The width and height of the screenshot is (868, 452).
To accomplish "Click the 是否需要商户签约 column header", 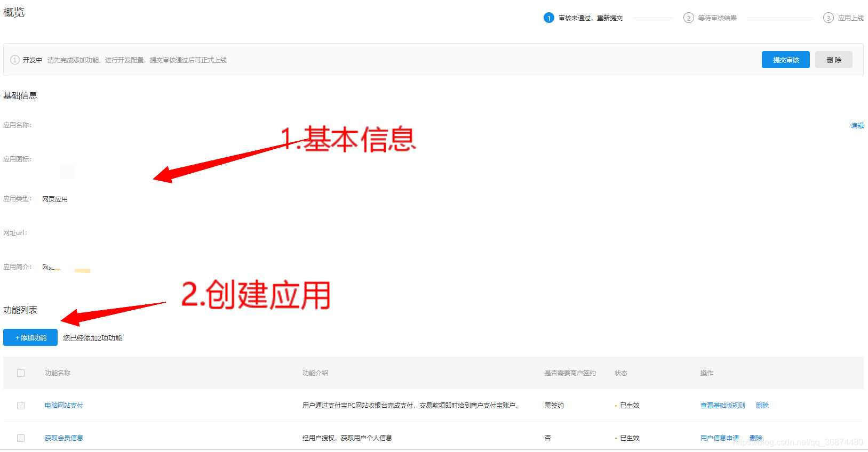I will (570, 373).
